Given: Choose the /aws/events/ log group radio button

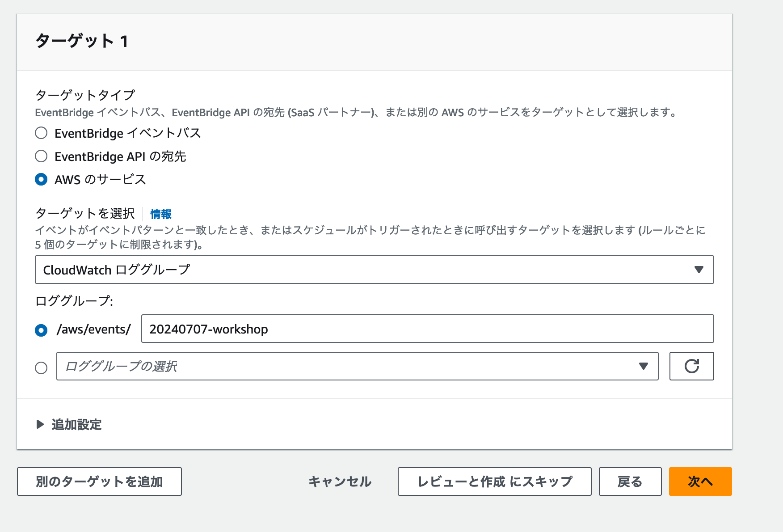Looking at the screenshot, I should pos(41,330).
